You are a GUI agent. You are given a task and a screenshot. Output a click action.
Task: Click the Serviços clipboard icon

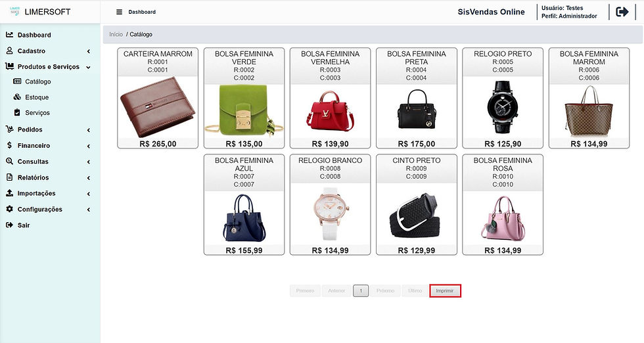17,112
